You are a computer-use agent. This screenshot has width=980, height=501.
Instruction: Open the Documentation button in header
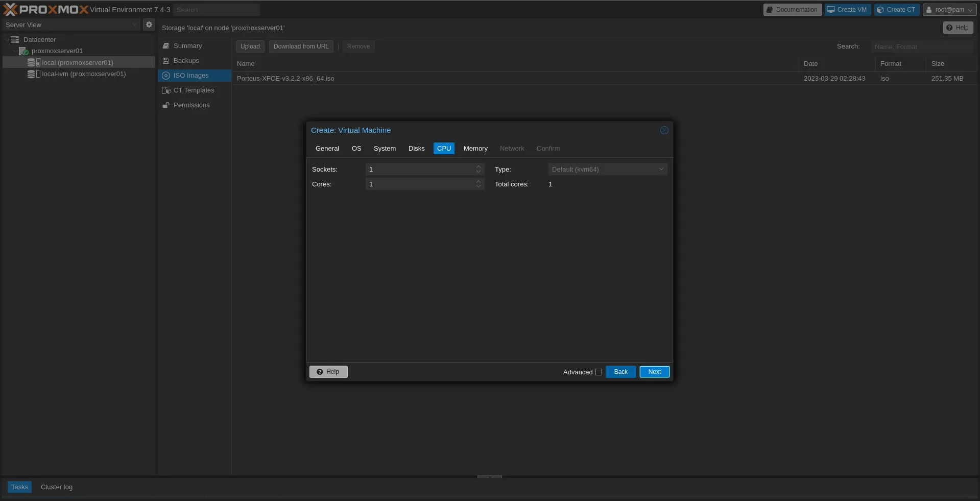coord(792,10)
